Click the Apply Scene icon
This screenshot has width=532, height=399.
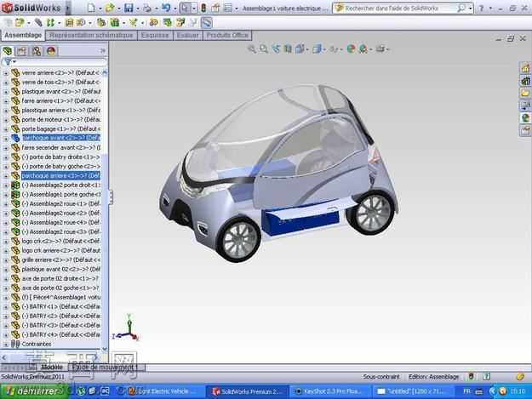click(x=363, y=49)
